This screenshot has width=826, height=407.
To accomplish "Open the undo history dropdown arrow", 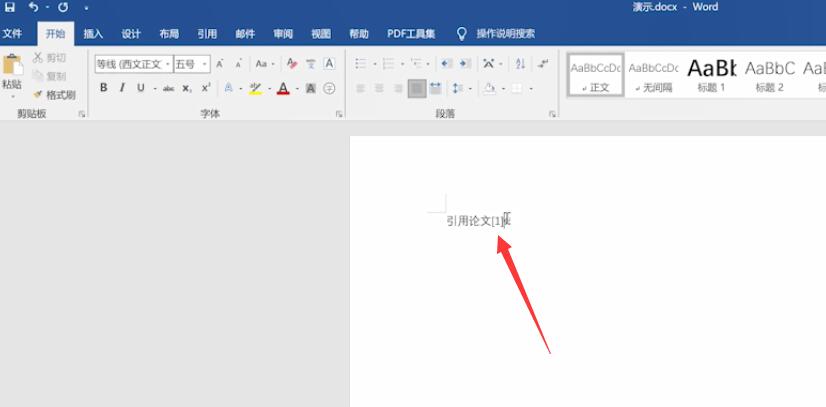I will click(x=47, y=8).
